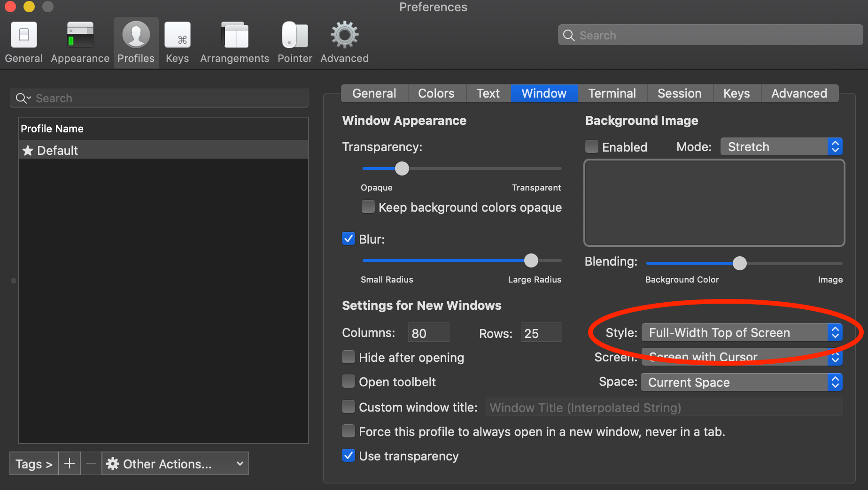Open the window Style dropdown

742,333
